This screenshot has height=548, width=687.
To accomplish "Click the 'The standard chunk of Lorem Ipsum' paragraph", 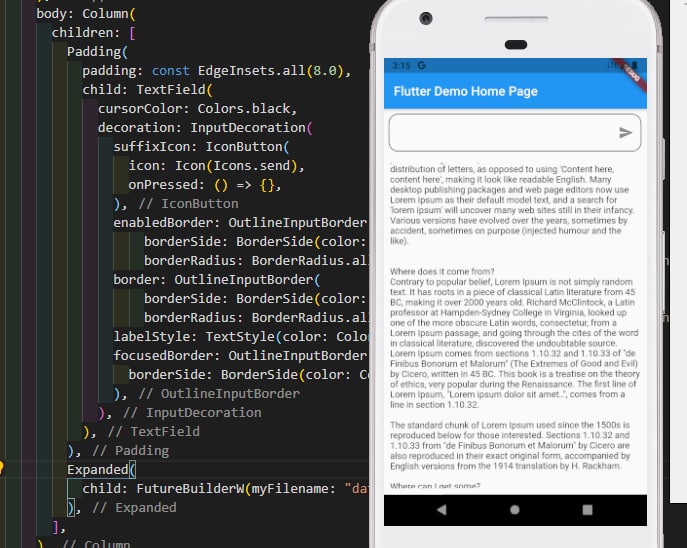I will 510,445.
